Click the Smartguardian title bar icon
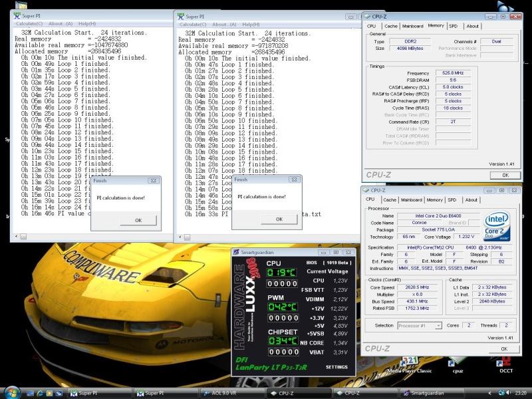Screen dimensions: 532x399 pyautogui.click(x=237, y=252)
